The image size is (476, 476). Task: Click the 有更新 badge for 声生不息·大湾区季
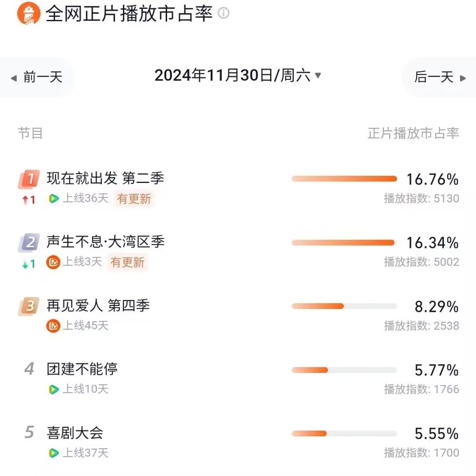(x=127, y=263)
